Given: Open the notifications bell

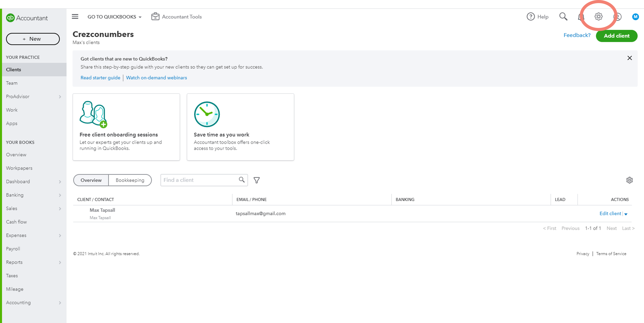Looking at the screenshot, I should click(x=581, y=17).
